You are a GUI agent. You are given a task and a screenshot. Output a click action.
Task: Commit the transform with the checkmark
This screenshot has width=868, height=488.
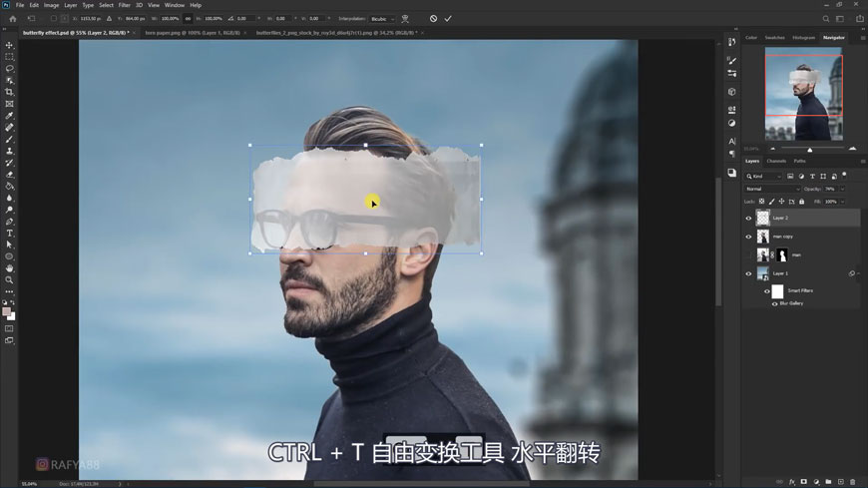pyautogui.click(x=448, y=18)
